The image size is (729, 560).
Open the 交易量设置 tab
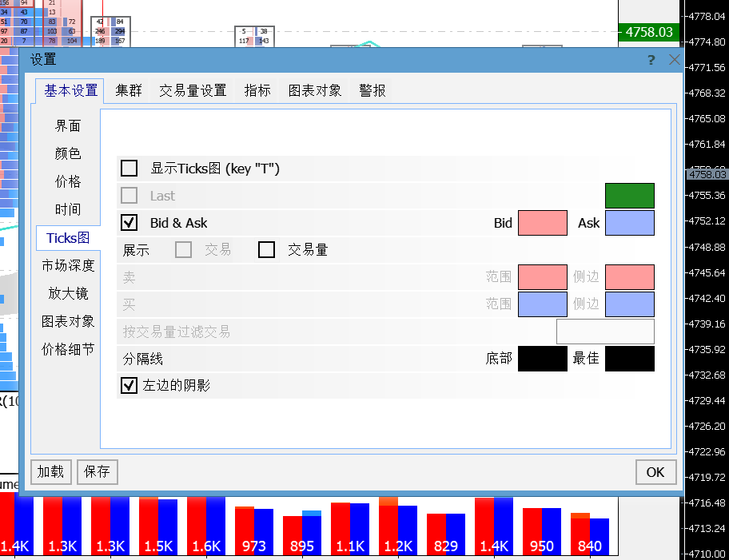click(193, 90)
